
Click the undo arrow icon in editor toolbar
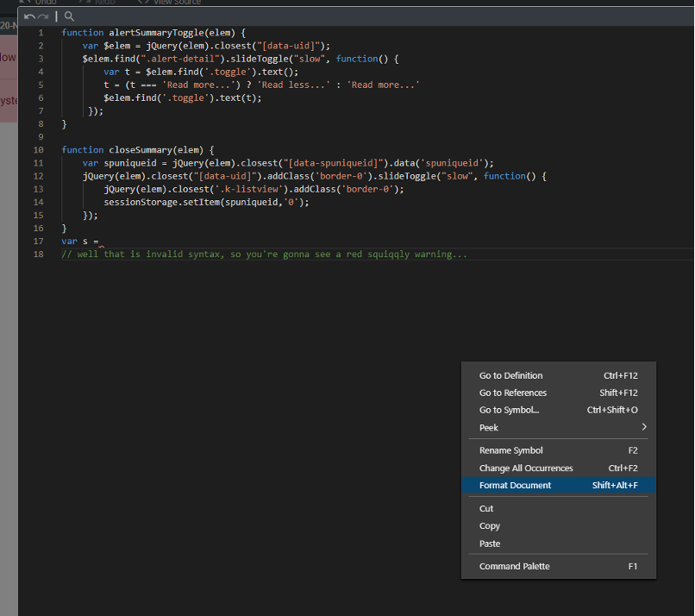(x=29, y=16)
